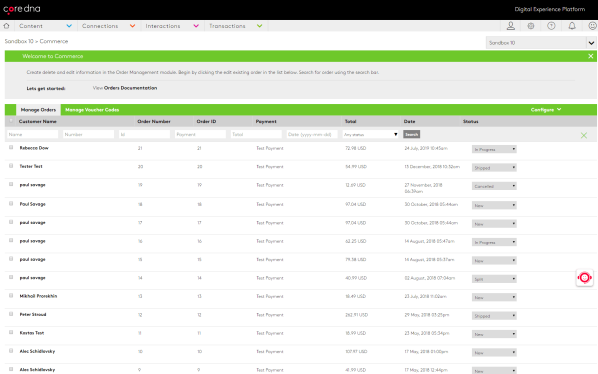This screenshot has width=598, height=374.
Task: Tick the checkbox for Rebecca Dow
Action: tap(11, 147)
